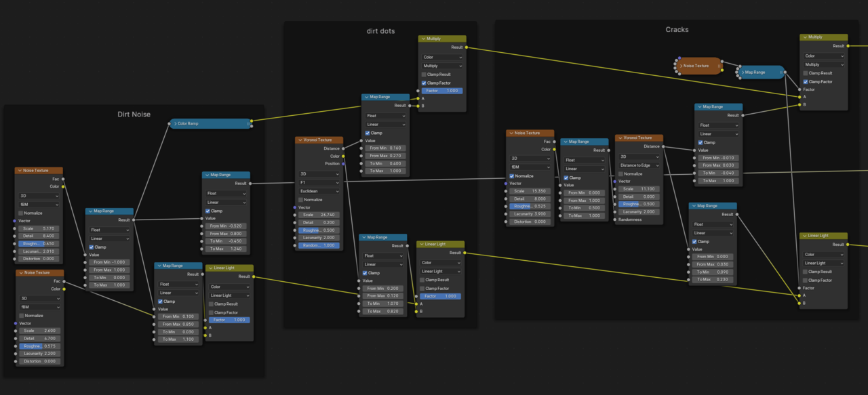Viewport: 868px width, 395px height.
Task: Enable Clamp Result on dirt dots Multiply node
Action: (x=424, y=75)
